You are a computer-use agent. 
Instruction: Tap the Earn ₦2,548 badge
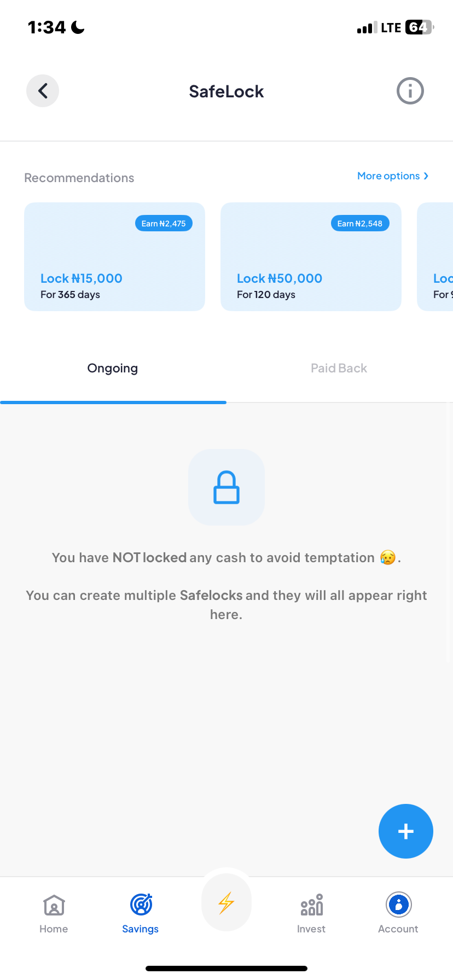point(360,223)
